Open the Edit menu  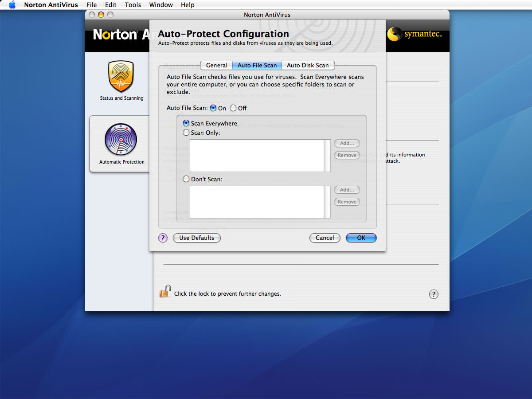coord(111,5)
